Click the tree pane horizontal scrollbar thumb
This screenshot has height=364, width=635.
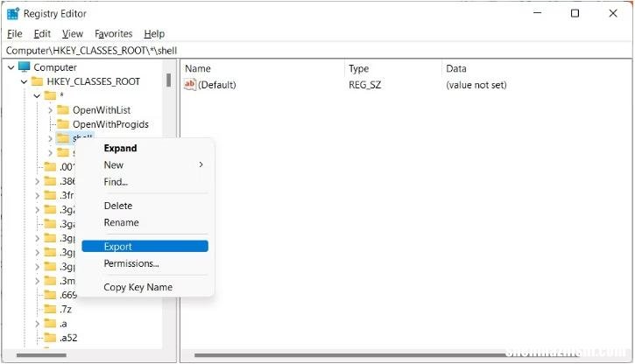click(41, 355)
